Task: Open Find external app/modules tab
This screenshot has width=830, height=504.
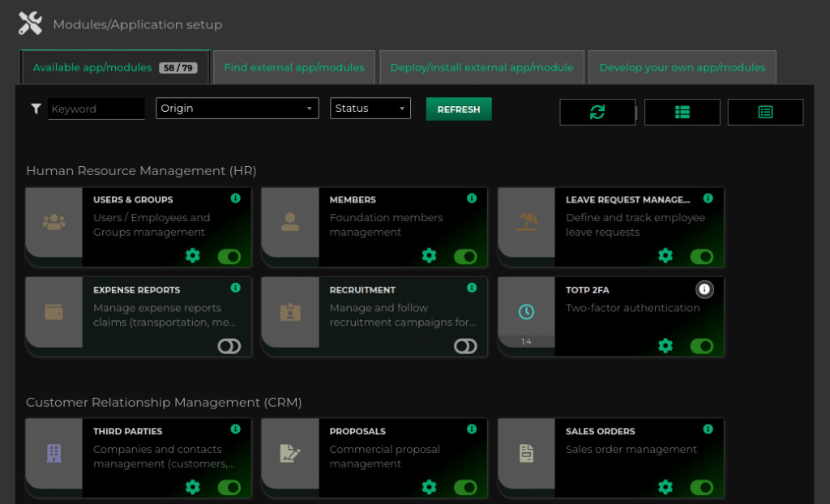Action: coord(294,68)
